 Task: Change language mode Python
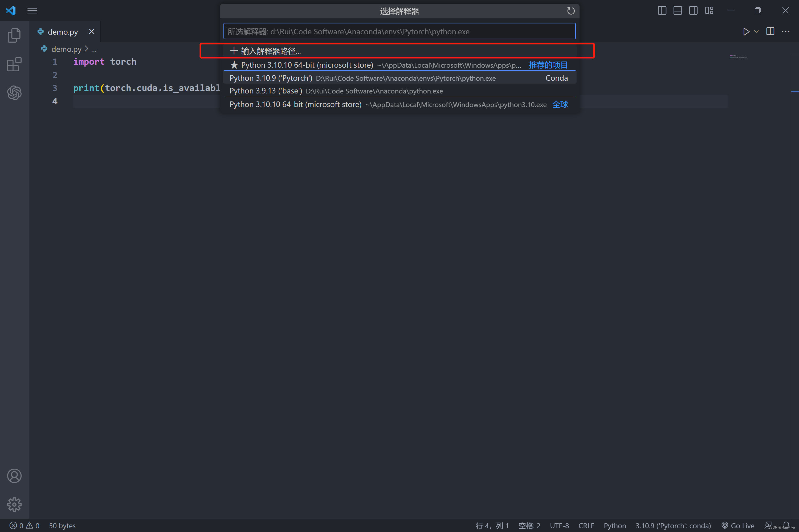(614, 526)
